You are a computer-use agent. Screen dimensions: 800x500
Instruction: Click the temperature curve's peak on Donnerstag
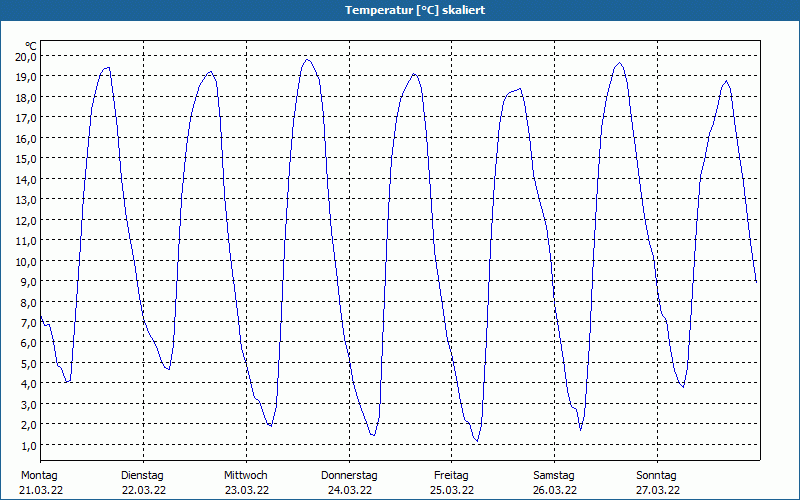(x=414, y=74)
